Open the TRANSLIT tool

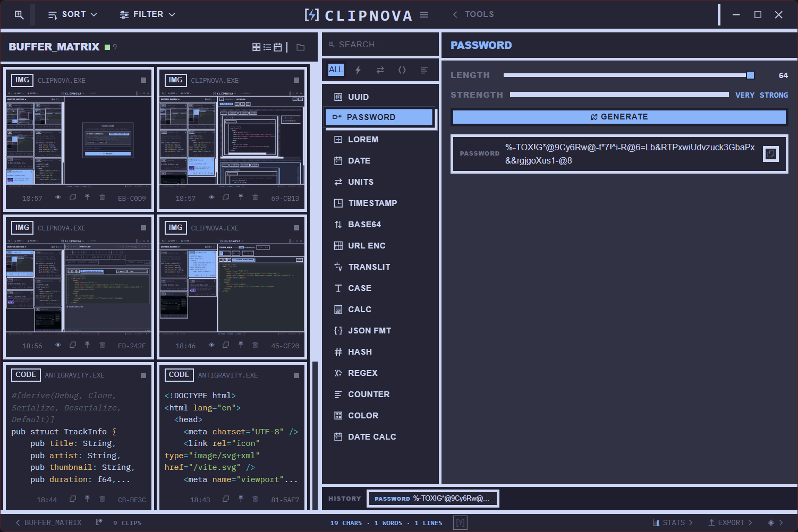coord(380,267)
